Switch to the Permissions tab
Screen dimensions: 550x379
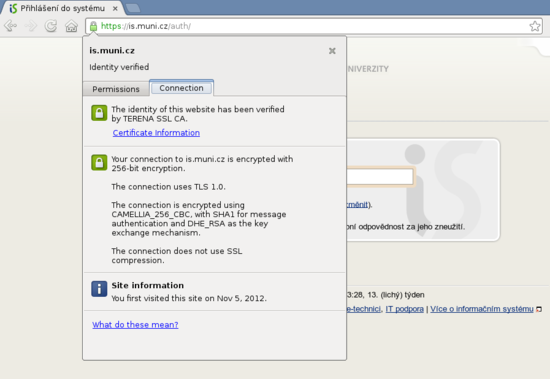pos(116,89)
